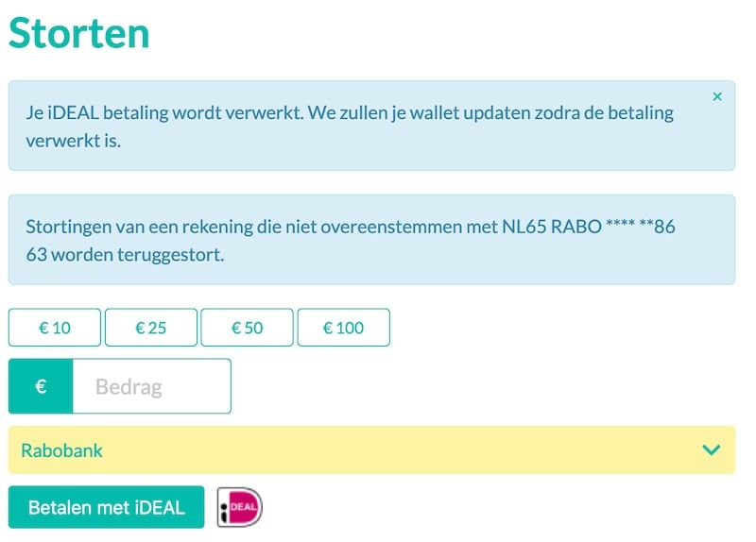The image size is (756, 542).
Task: Expand bank list via the chevron arrow
Action: 712,450
